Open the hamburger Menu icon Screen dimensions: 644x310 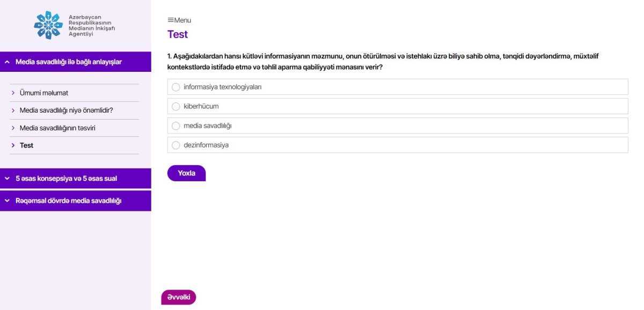(x=171, y=20)
